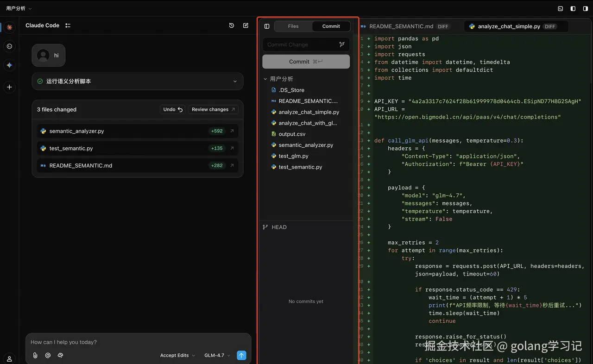Toggle the file panel sidebar icon

[x=267, y=26]
